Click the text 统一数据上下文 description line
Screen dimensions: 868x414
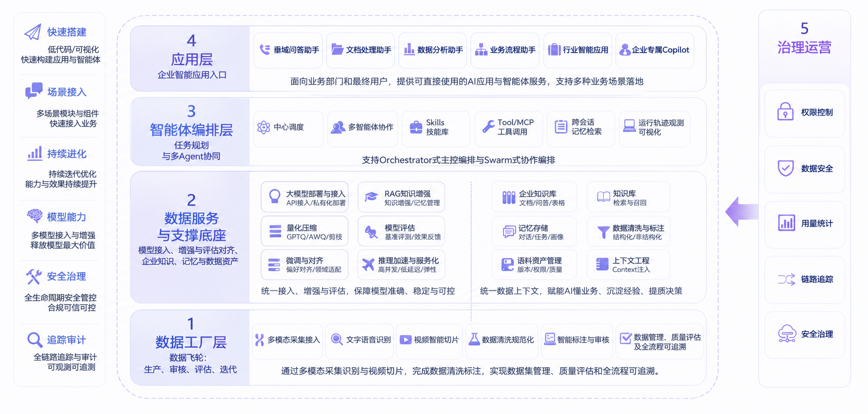click(x=581, y=291)
